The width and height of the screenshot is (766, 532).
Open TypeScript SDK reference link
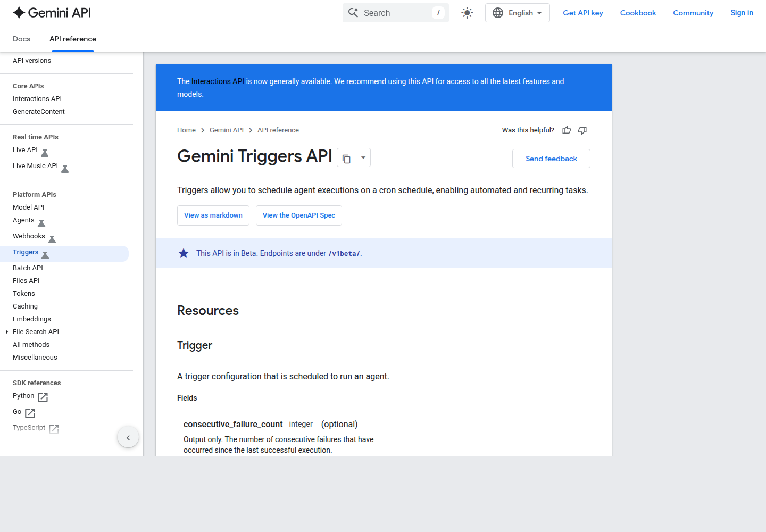click(x=29, y=428)
